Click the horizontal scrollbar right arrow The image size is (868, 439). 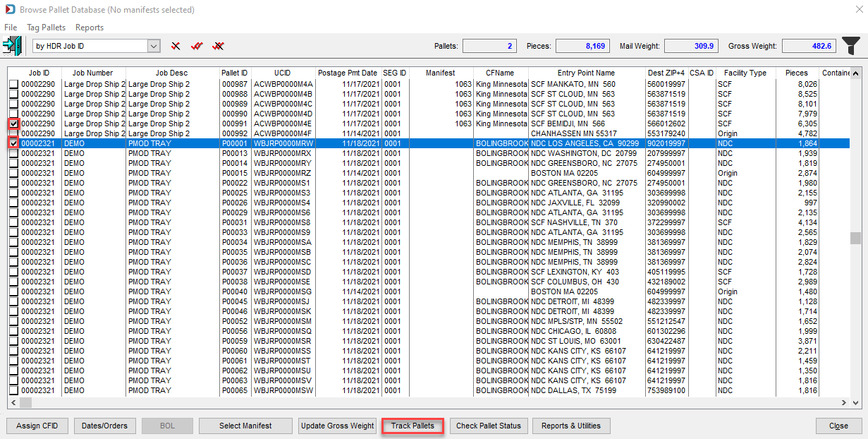click(845, 402)
